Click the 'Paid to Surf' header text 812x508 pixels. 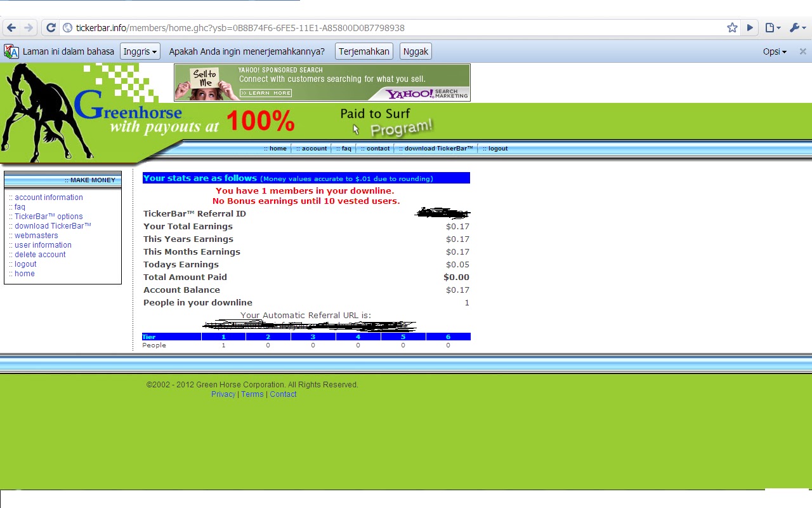[x=375, y=114]
